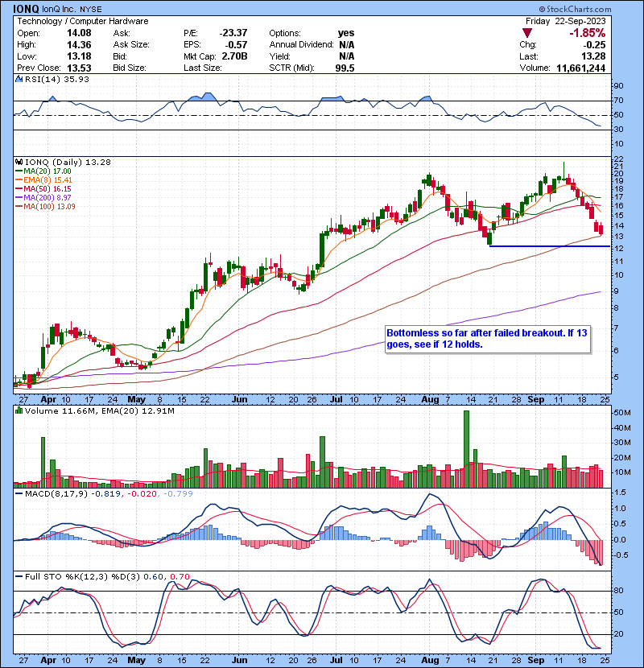644x668 pixels.
Task: Click the P/E -23.37 value
Action: [233, 33]
